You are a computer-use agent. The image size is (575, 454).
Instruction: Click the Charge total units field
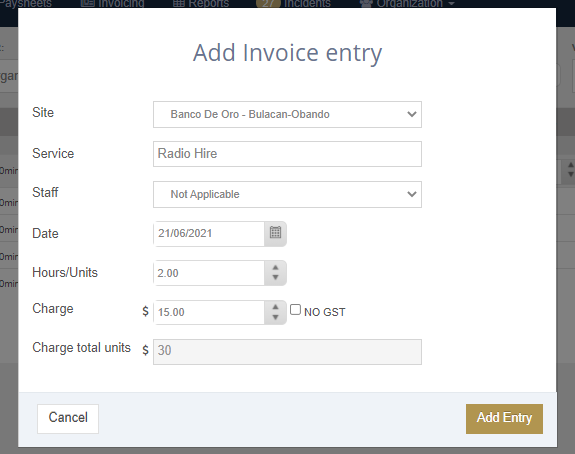[x=287, y=352]
